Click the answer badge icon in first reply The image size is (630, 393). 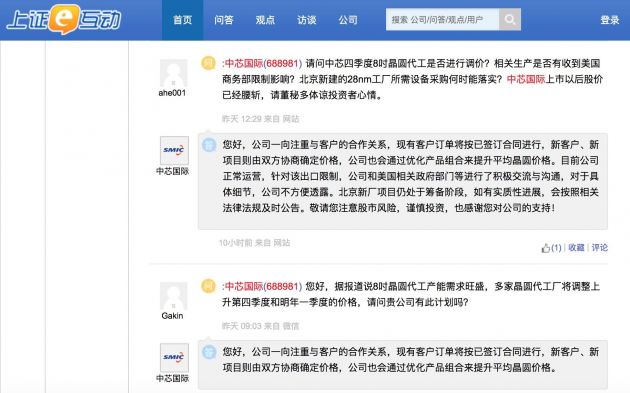209,145
